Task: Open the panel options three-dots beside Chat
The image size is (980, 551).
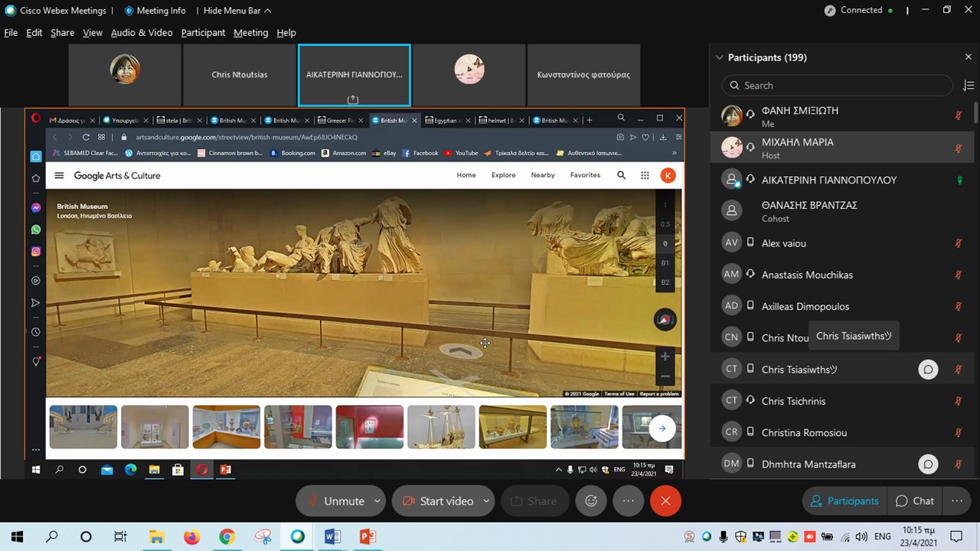Action: [957, 501]
